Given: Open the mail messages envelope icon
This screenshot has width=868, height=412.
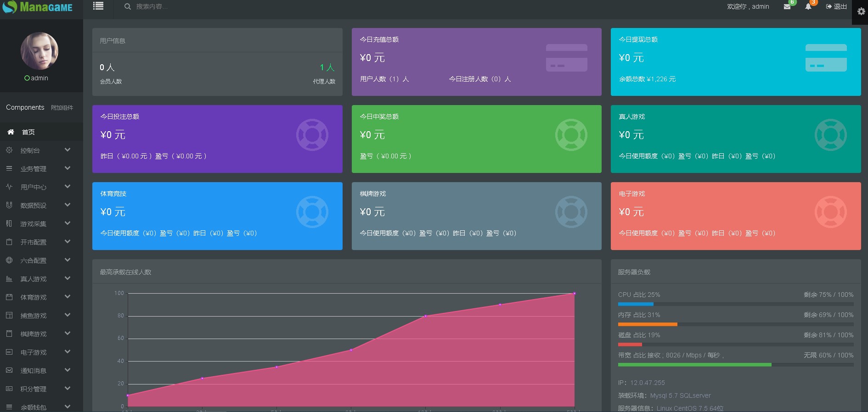Looking at the screenshot, I should (x=787, y=7).
